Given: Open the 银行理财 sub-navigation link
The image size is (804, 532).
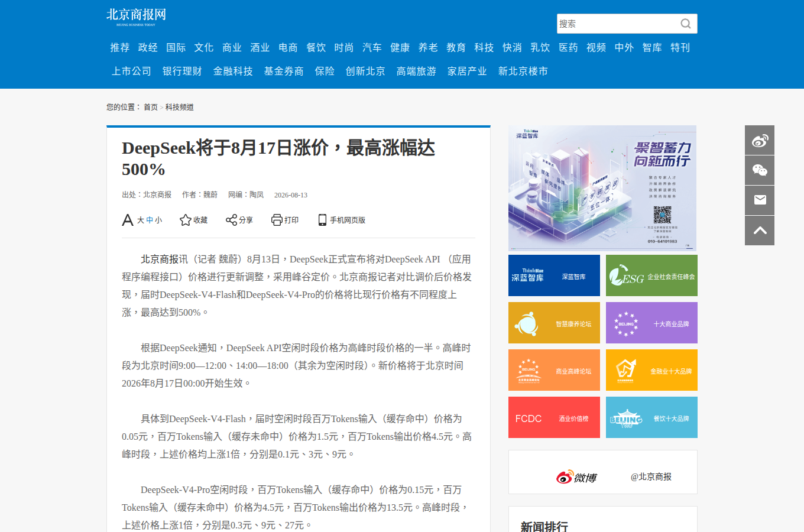Looking at the screenshot, I should pyautogui.click(x=182, y=71).
